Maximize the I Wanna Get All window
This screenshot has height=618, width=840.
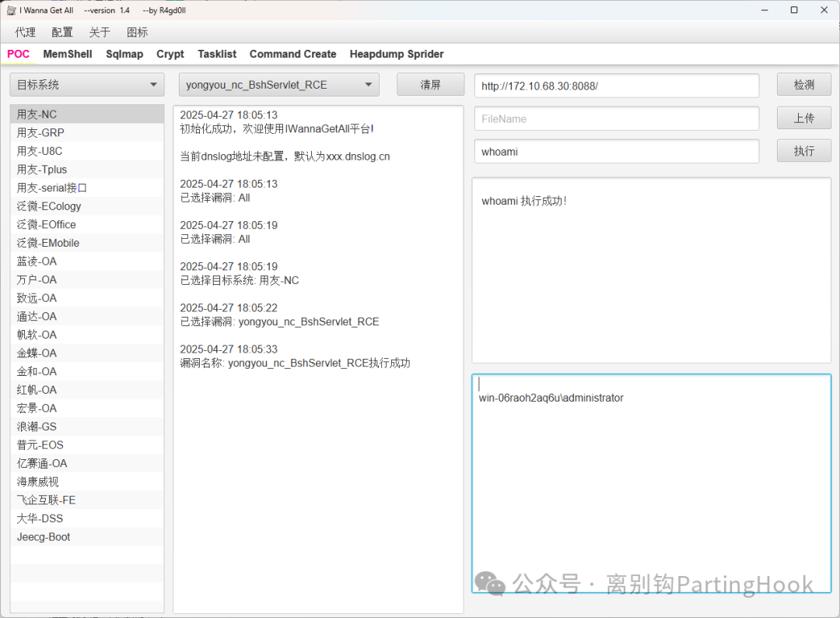click(794, 10)
